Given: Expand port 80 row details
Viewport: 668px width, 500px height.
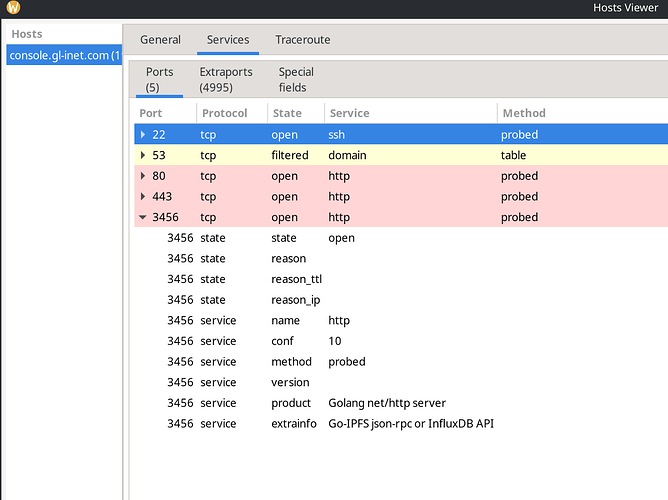Looking at the screenshot, I should (143, 175).
